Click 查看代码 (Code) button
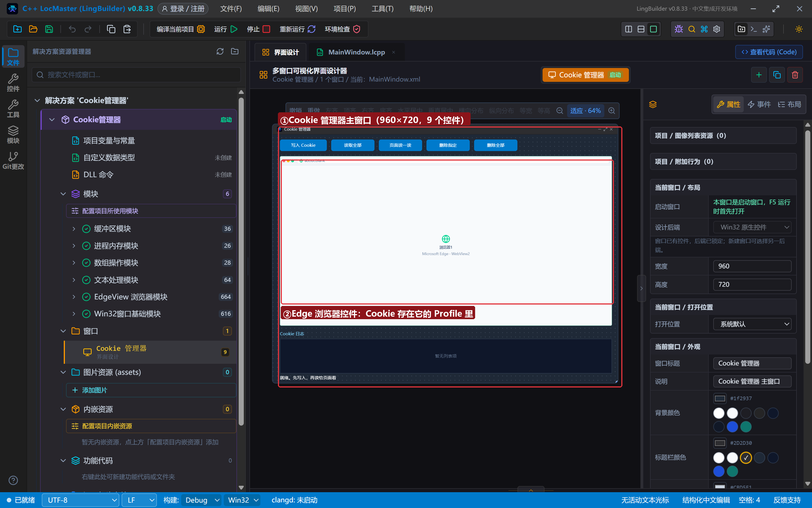The image size is (812, 508). click(x=769, y=52)
